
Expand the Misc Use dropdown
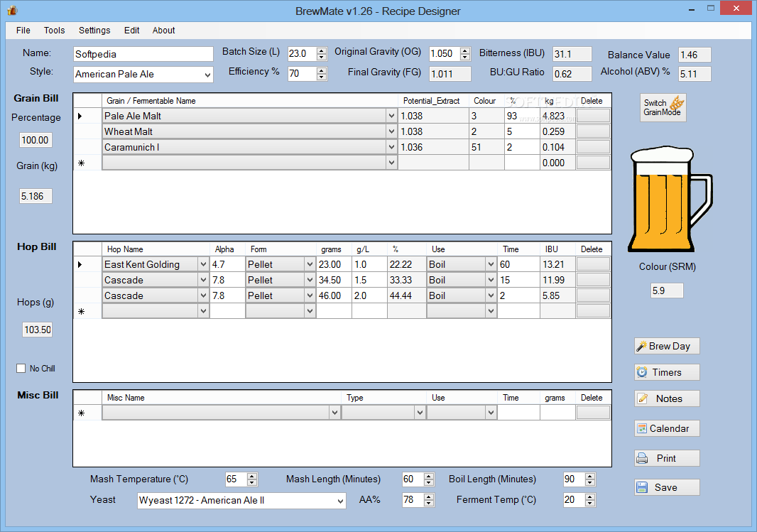tap(491, 413)
